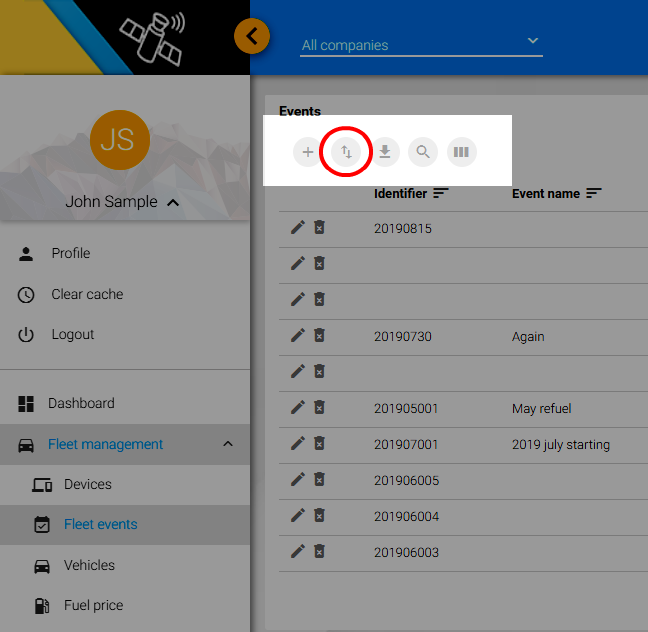
Task: Delete the 2019 july starting event
Action: point(319,444)
